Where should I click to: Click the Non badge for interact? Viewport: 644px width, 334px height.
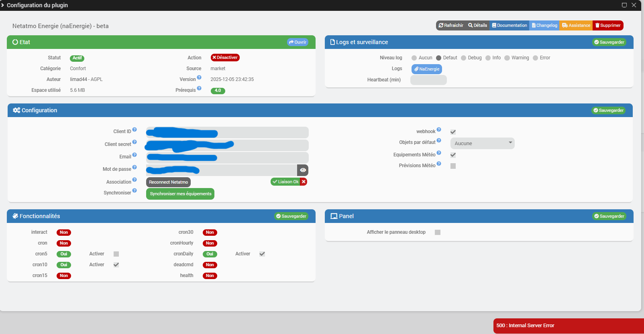(x=64, y=233)
